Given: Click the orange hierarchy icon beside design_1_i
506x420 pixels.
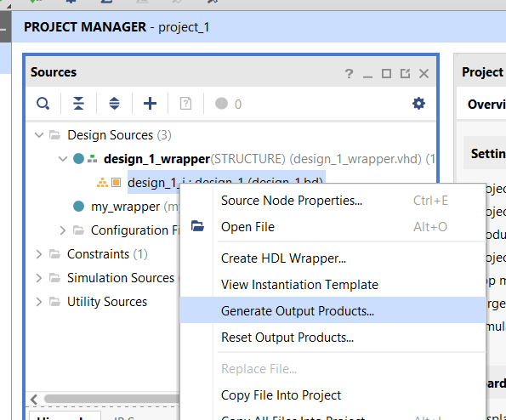Looking at the screenshot, I should coord(102,183).
